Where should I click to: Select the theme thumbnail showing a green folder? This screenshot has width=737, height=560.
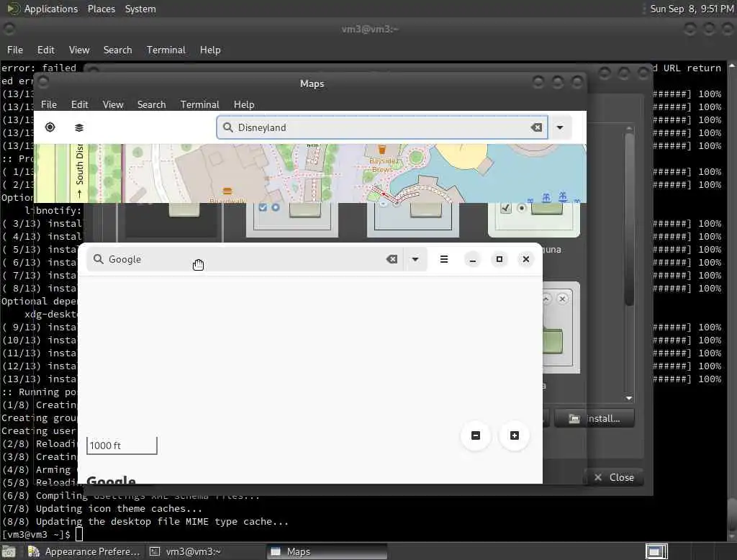(561, 328)
